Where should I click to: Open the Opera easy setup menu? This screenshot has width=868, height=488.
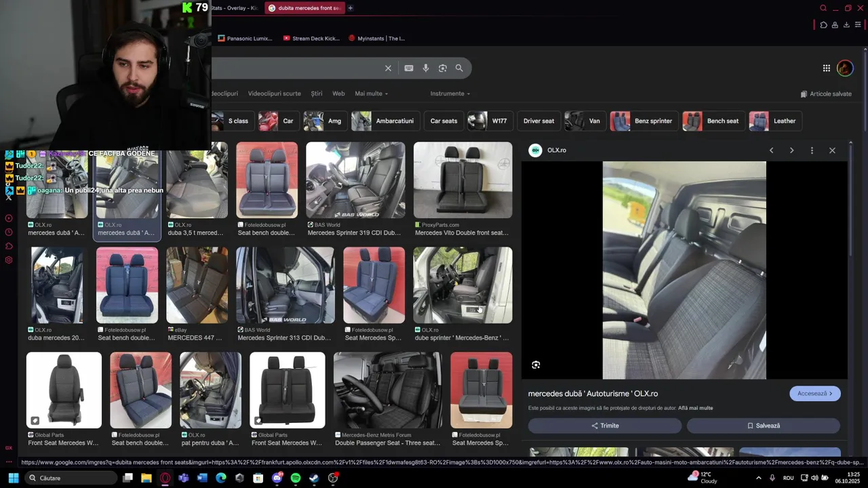click(857, 25)
